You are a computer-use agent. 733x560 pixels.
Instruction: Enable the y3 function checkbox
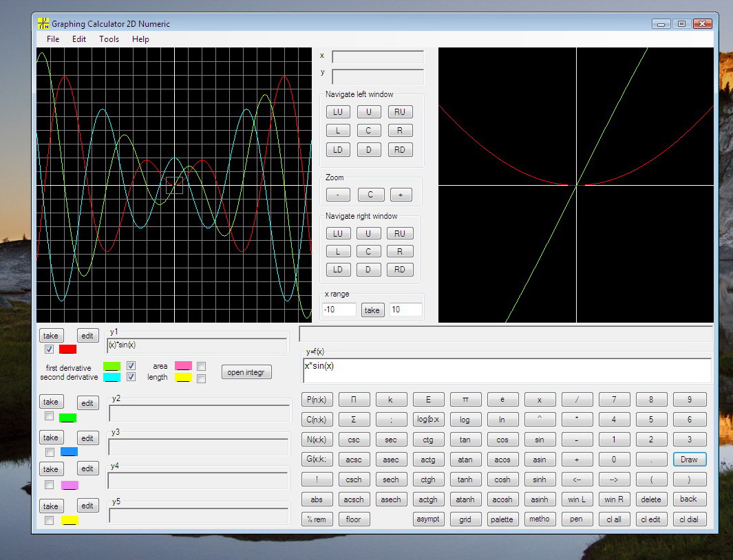[x=50, y=453]
